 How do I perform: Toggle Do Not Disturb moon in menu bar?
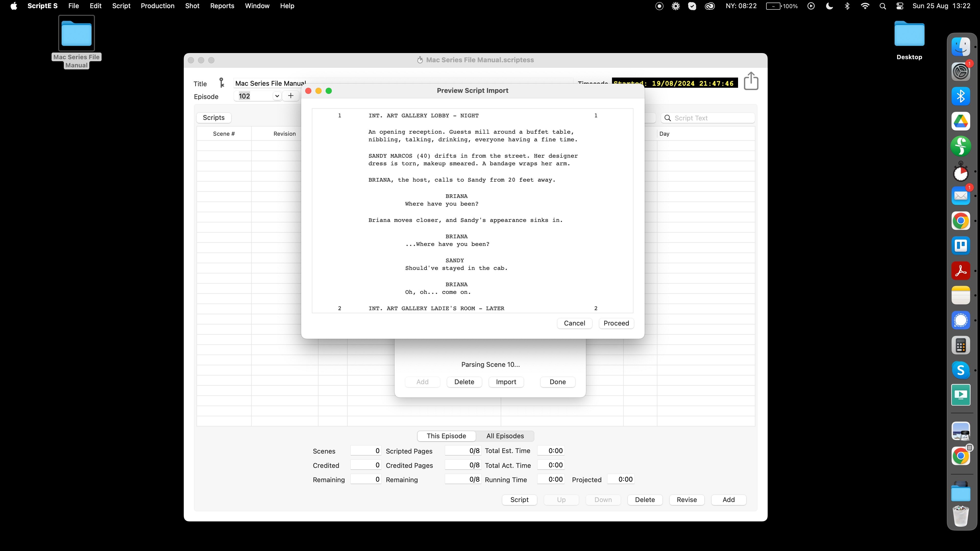coord(829,6)
